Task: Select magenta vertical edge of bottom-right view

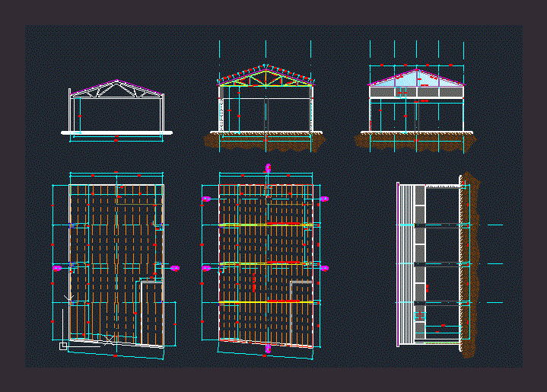Action: pyautogui.click(x=398, y=266)
